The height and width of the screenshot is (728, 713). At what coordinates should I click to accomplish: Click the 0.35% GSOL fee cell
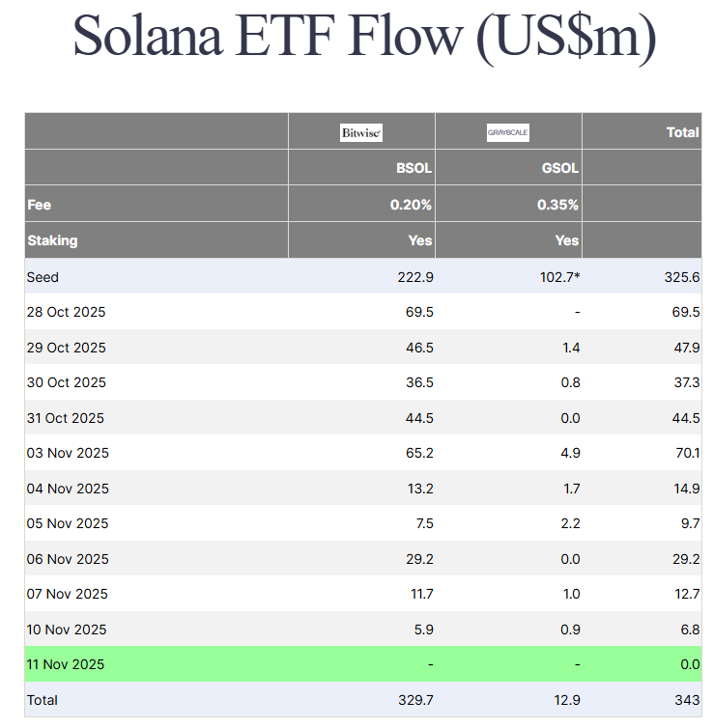(x=557, y=205)
